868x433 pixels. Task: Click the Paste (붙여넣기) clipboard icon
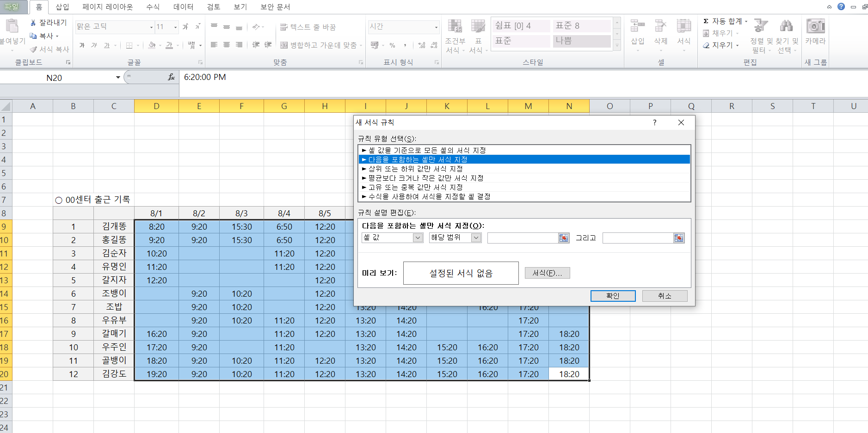[x=12, y=27]
